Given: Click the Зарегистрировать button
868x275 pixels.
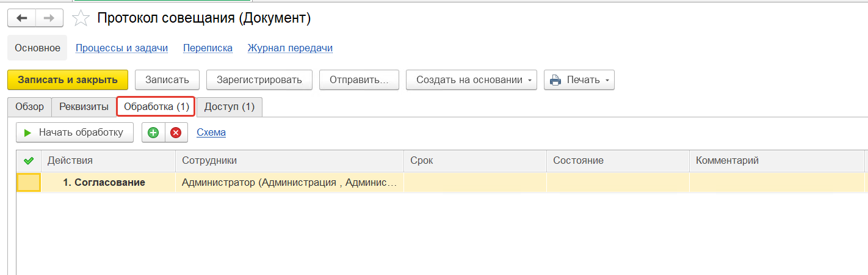Looking at the screenshot, I should coord(259,80).
